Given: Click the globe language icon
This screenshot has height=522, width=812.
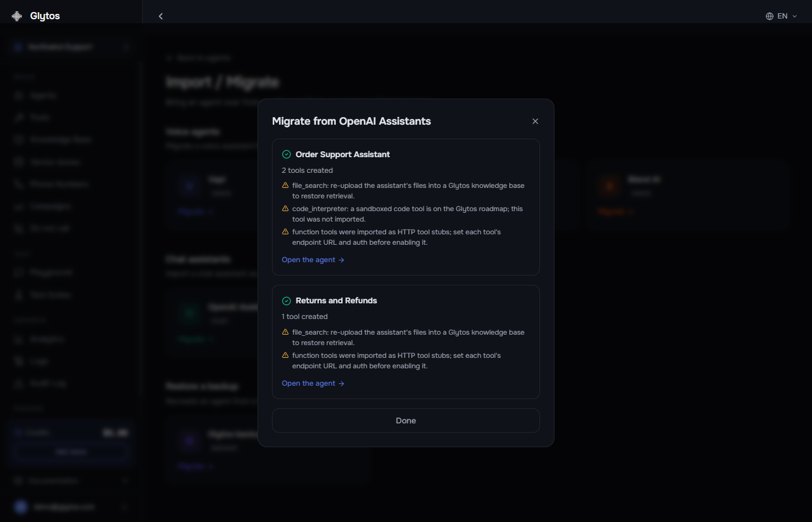Looking at the screenshot, I should (x=770, y=16).
